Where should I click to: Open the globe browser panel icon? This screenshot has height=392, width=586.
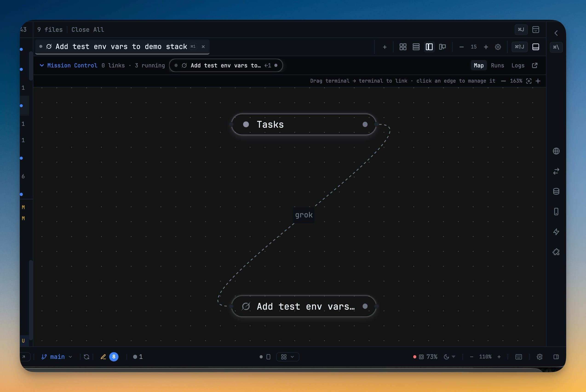click(x=556, y=151)
